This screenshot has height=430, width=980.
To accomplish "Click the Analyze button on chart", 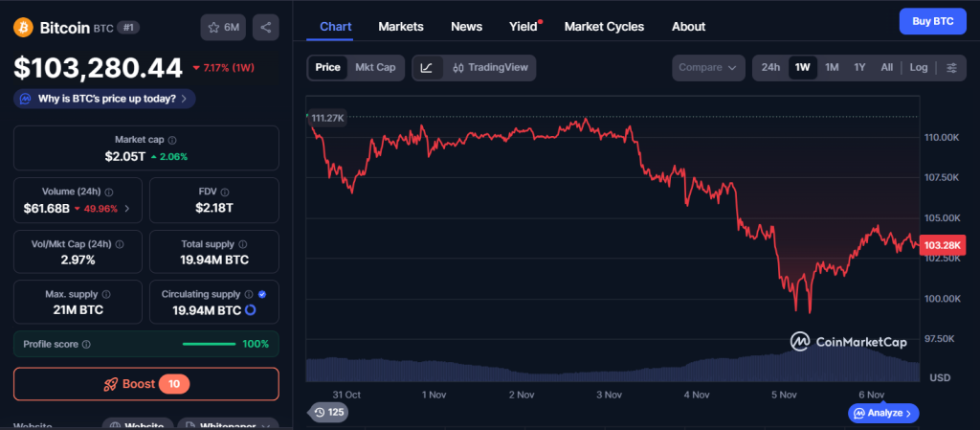I will pyautogui.click(x=883, y=413).
